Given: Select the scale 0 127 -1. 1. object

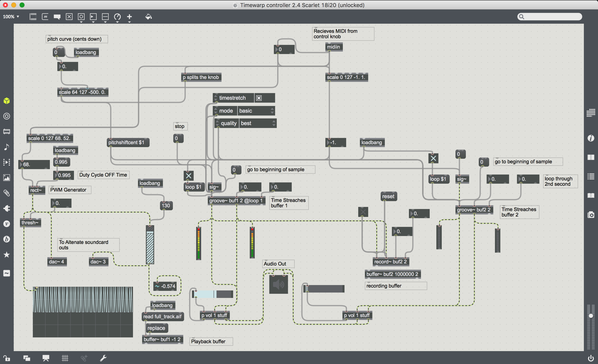Looking at the screenshot, I should point(347,77).
